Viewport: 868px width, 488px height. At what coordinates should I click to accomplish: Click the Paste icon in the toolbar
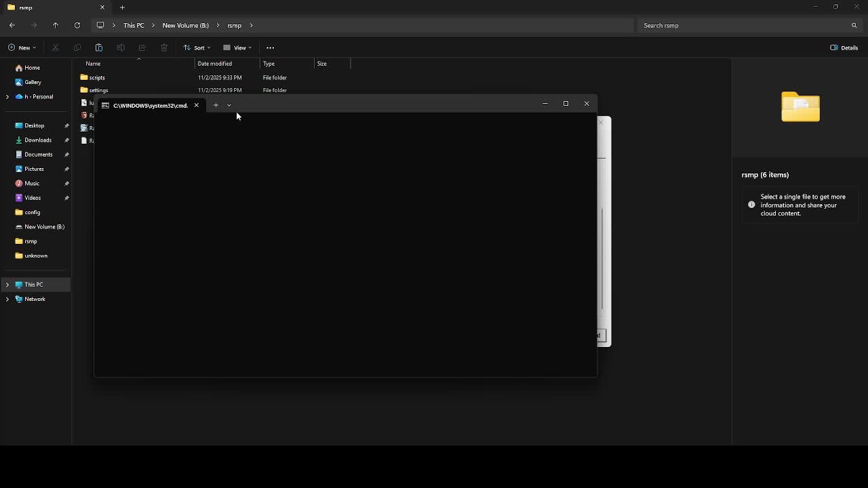click(99, 47)
